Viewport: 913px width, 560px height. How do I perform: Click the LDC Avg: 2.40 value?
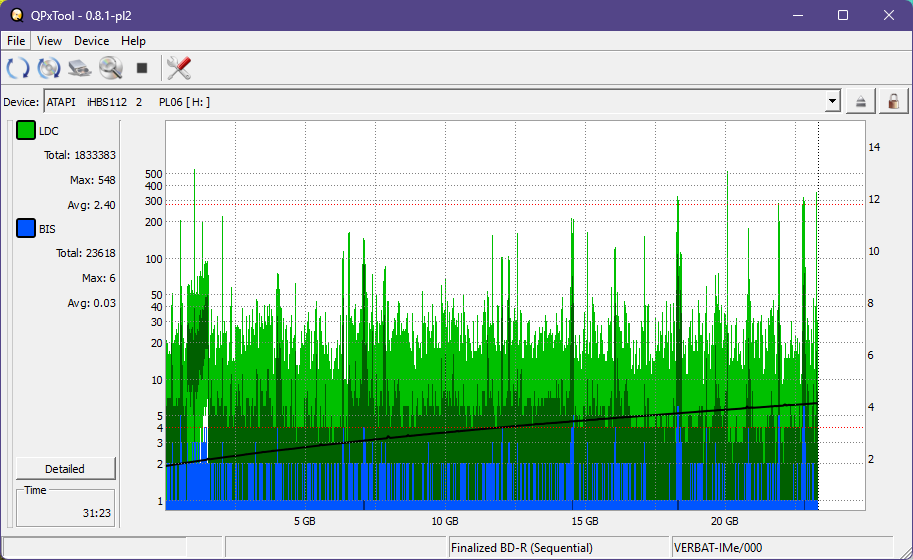click(91, 205)
